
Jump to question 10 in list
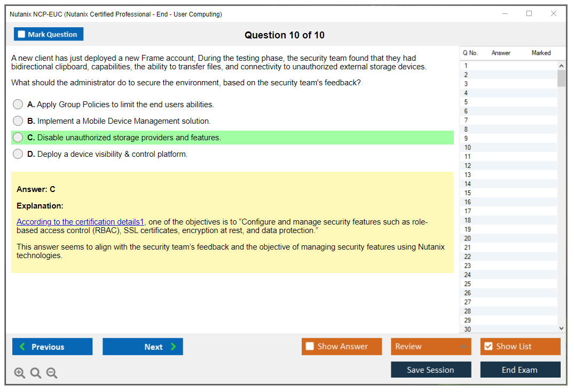pyautogui.click(x=468, y=148)
